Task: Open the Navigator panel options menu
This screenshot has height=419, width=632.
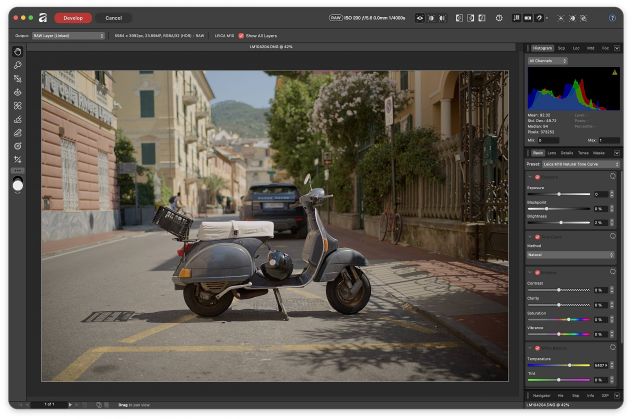Action: point(617,396)
